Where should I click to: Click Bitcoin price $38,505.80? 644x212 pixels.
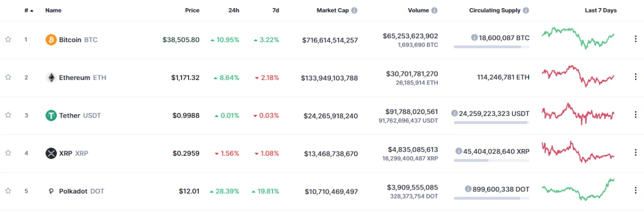click(x=181, y=40)
